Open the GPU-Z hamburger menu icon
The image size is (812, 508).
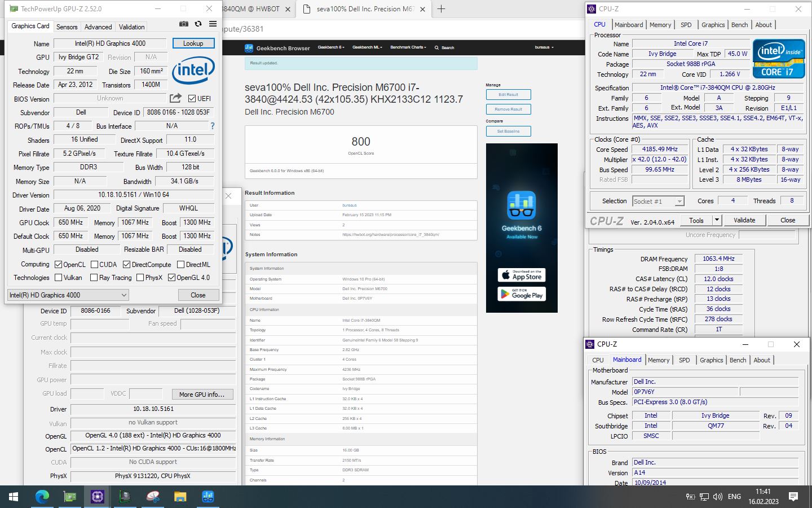click(x=213, y=24)
